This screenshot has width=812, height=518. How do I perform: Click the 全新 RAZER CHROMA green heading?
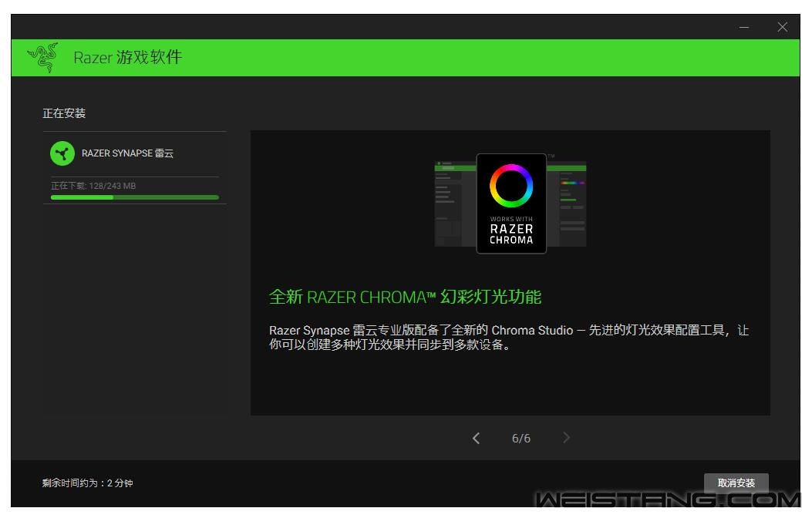[x=405, y=297]
